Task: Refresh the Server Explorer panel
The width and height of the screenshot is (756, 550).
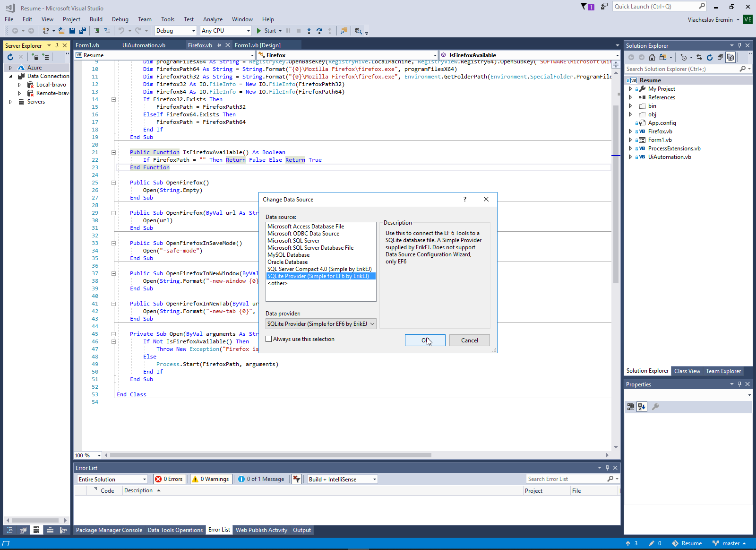Action: coord(10,57)
